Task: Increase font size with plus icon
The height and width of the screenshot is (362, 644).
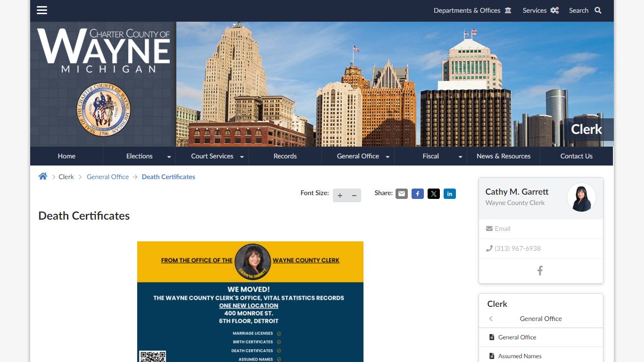Action: pos(340,195)
